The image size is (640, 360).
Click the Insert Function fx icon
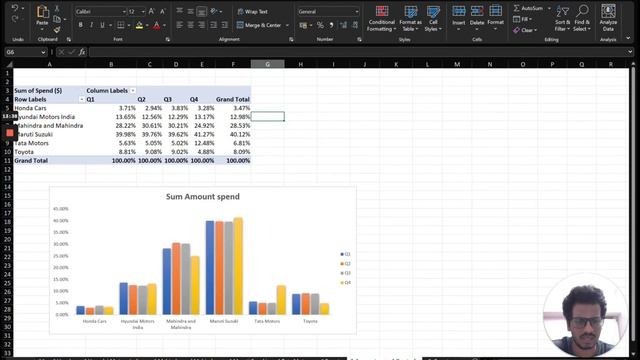82,52
